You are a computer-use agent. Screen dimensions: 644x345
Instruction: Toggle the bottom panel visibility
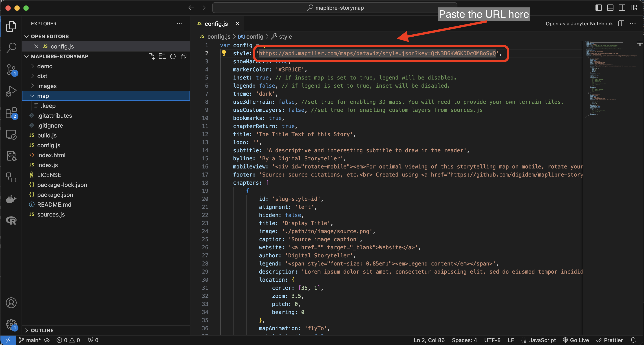[x=610, y=8]
